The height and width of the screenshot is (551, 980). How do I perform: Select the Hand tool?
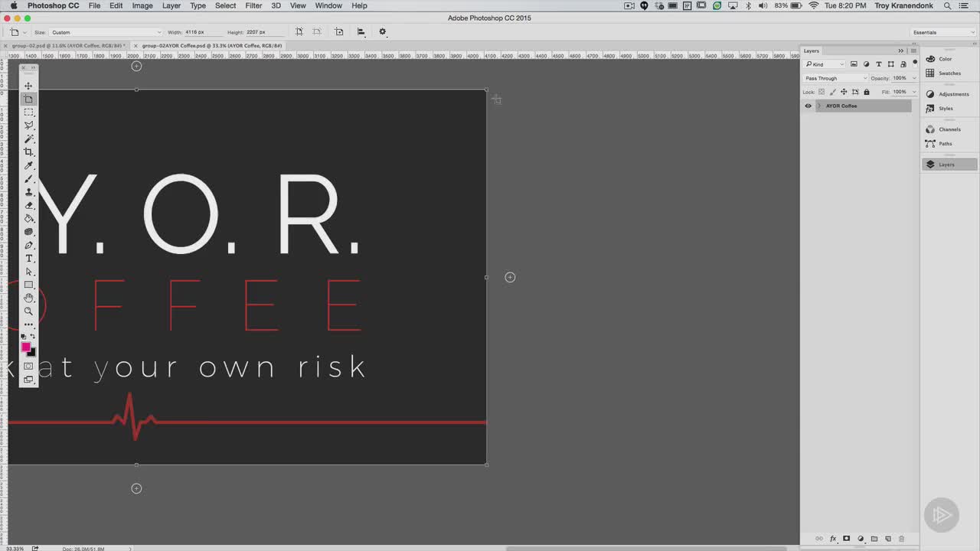coord(28,298)
